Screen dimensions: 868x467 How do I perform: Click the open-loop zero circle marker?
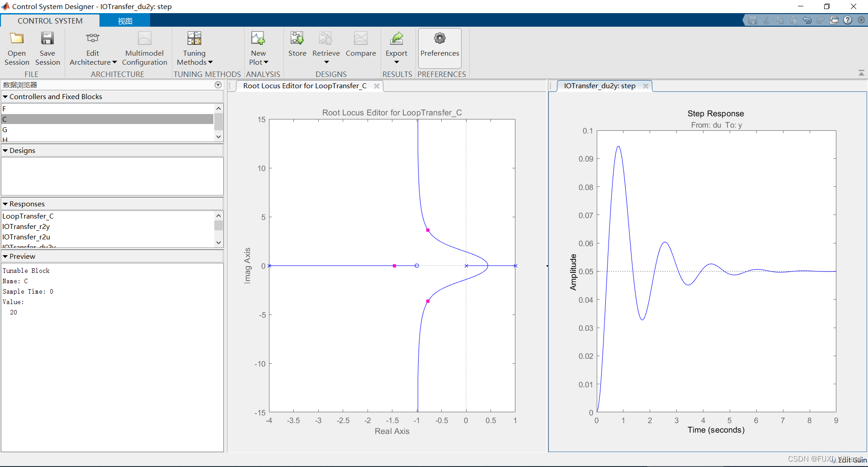pyautogui.click(x=417, y=266)
